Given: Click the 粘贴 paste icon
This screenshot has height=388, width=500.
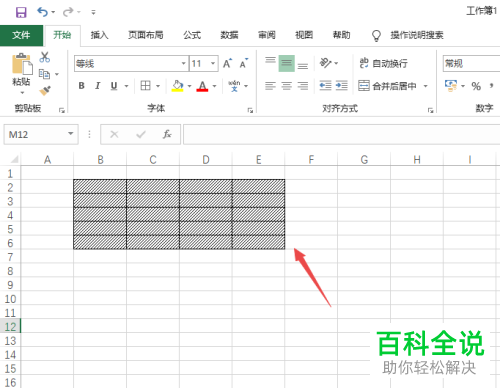Looking at the screenshot, I should (22, 64).
